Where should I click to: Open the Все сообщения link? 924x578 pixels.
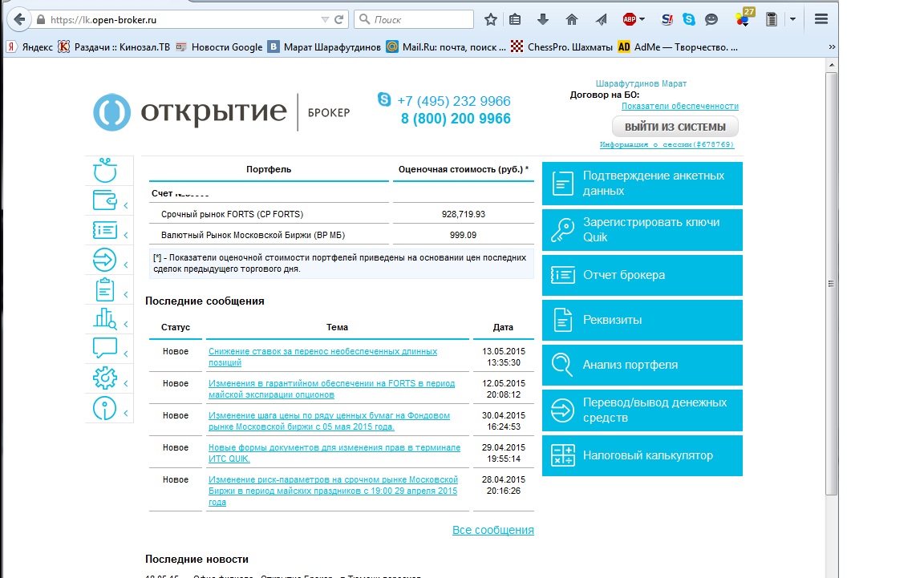pos(492,530)
